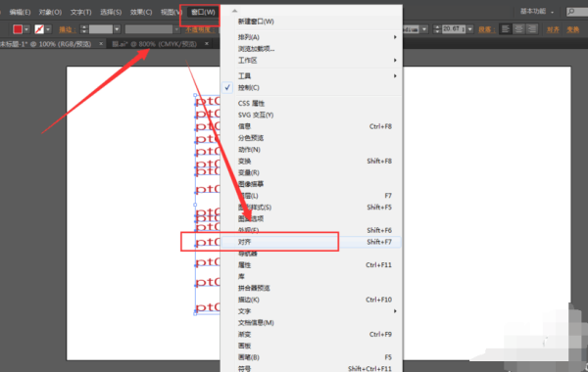Choose 拼合器预览 menu entry
Viewport: 588px width, 372px height.
click(312, 288)
